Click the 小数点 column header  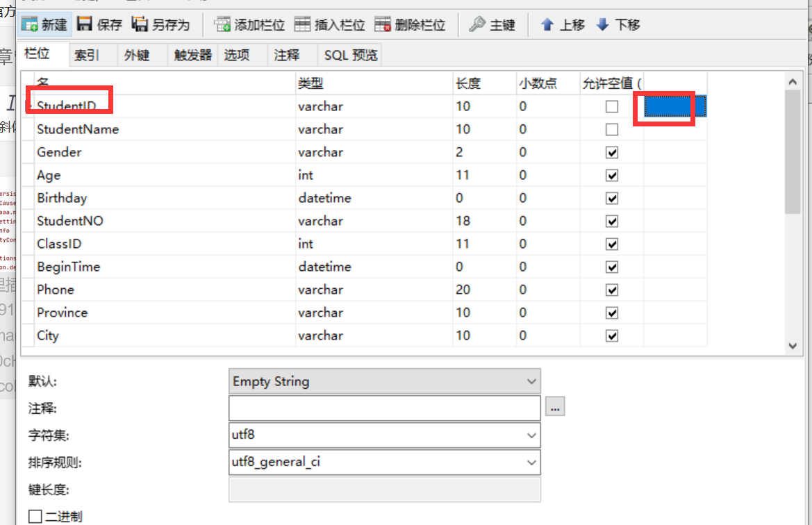click(549, 83)
